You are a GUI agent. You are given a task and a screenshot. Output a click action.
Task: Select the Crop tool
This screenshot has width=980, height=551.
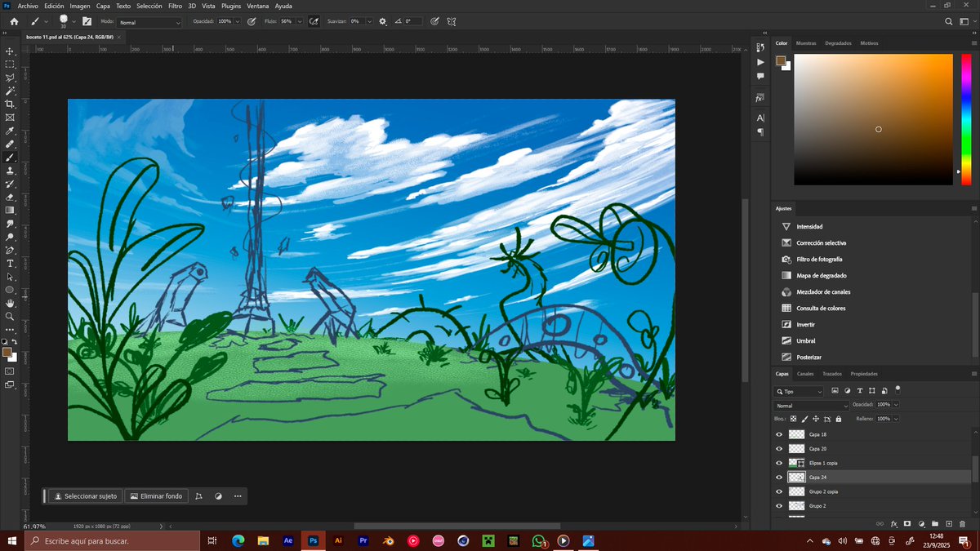click(x=10, y=104)
